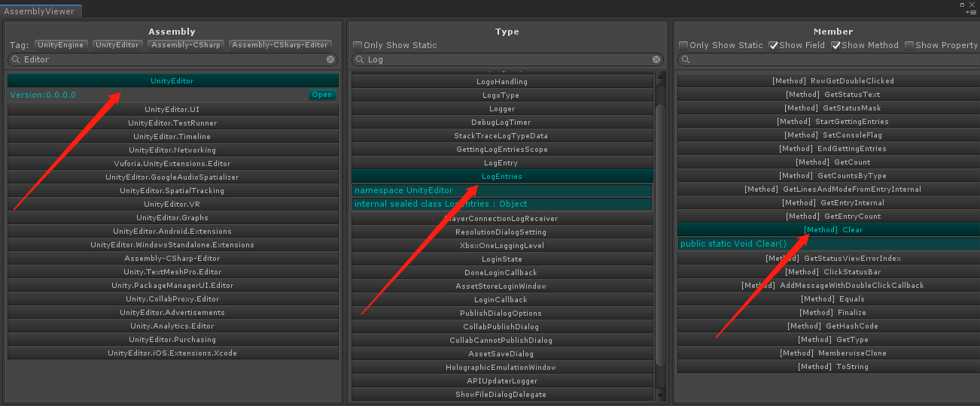Screen dimensions: 980x406
Task: Select the AssetStoreLoginWindow type
Action: 502,286
